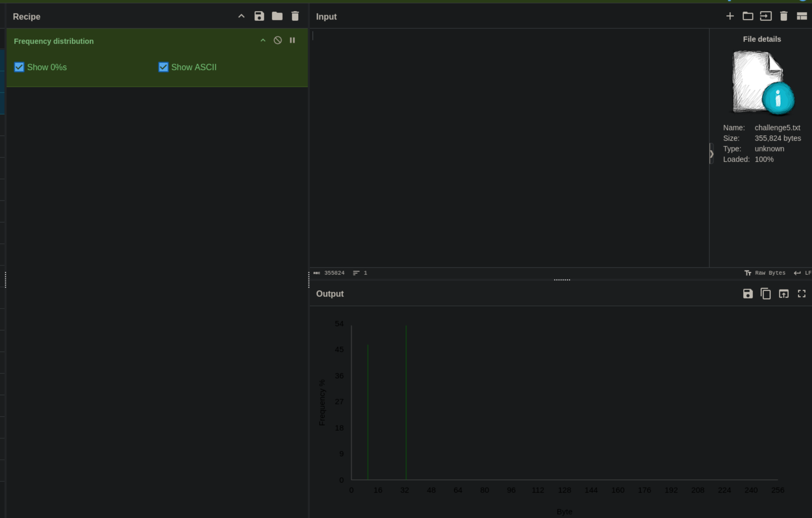Clear the recipe with the trash icon

pyautogui.click(x=295, y=16)
